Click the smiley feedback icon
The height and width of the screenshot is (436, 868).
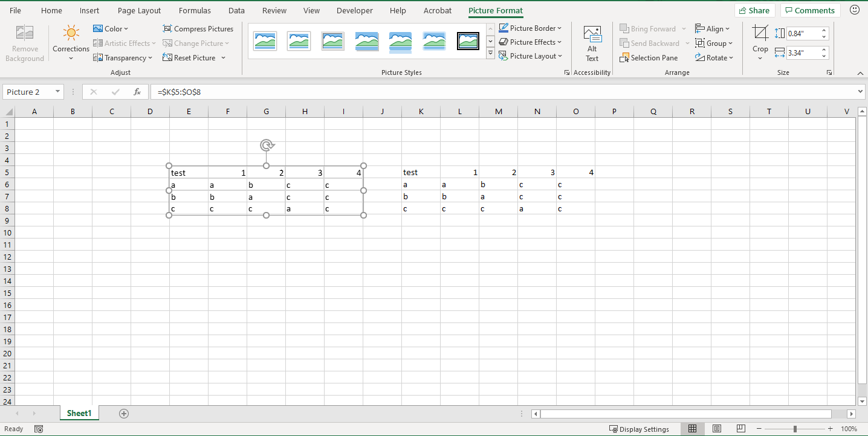(854, 10)
